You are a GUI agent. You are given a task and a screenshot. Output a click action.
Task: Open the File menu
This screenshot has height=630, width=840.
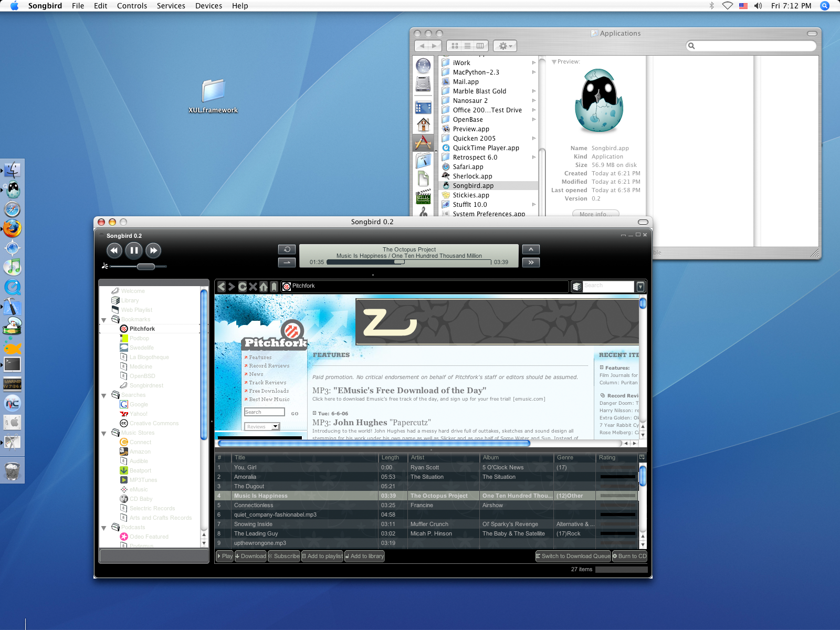tap(78, 6)
